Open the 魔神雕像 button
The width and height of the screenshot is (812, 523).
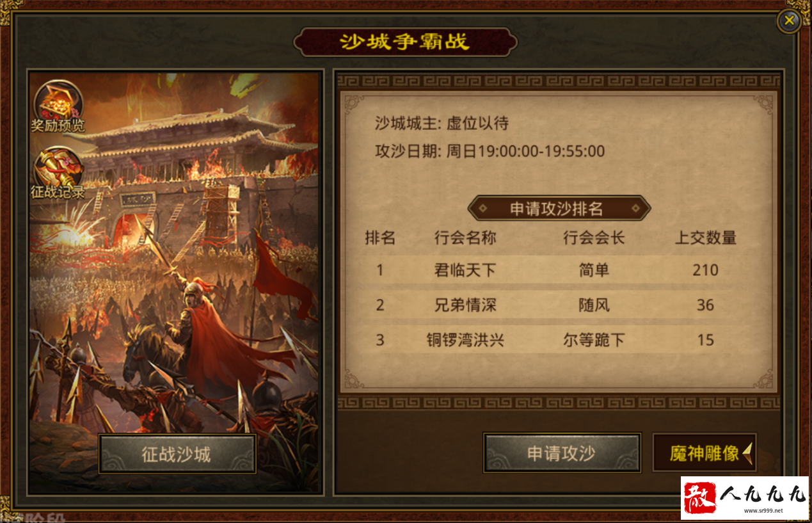point(704,453)
